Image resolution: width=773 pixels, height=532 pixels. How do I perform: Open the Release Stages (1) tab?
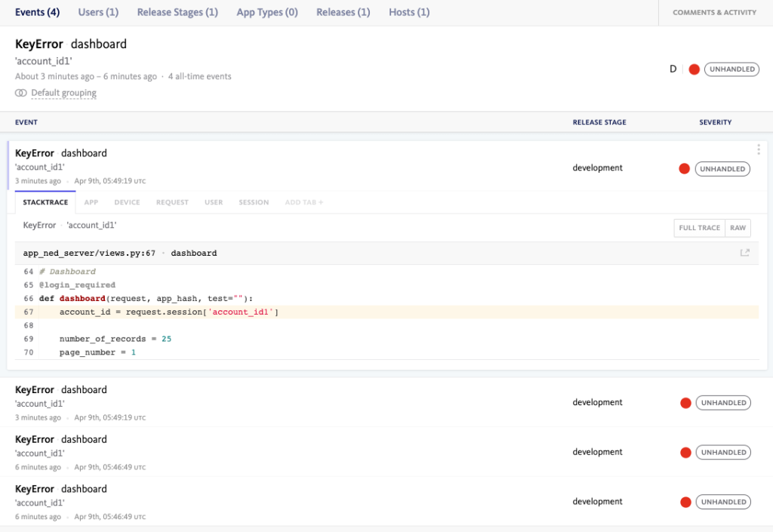pos(177,12)
